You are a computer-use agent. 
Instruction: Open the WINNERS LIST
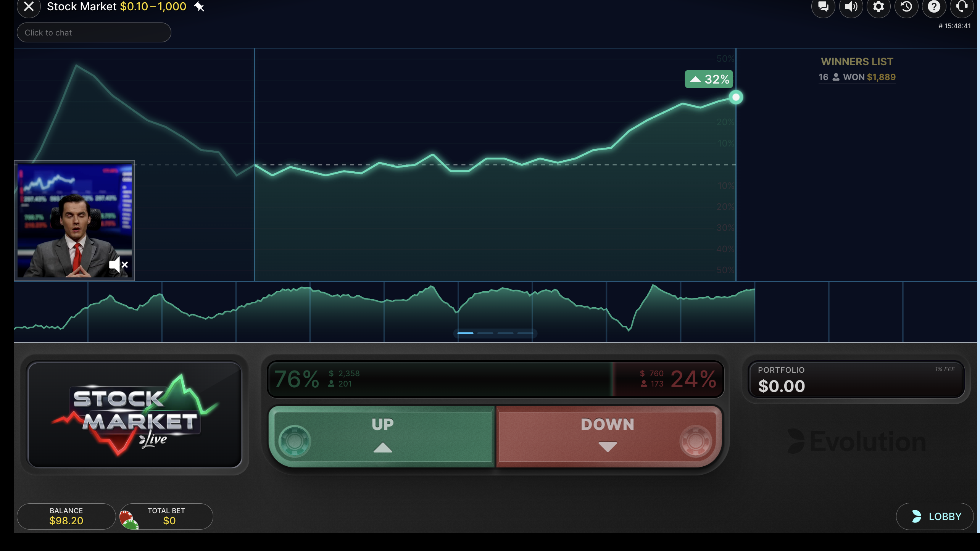click(857, 61)
